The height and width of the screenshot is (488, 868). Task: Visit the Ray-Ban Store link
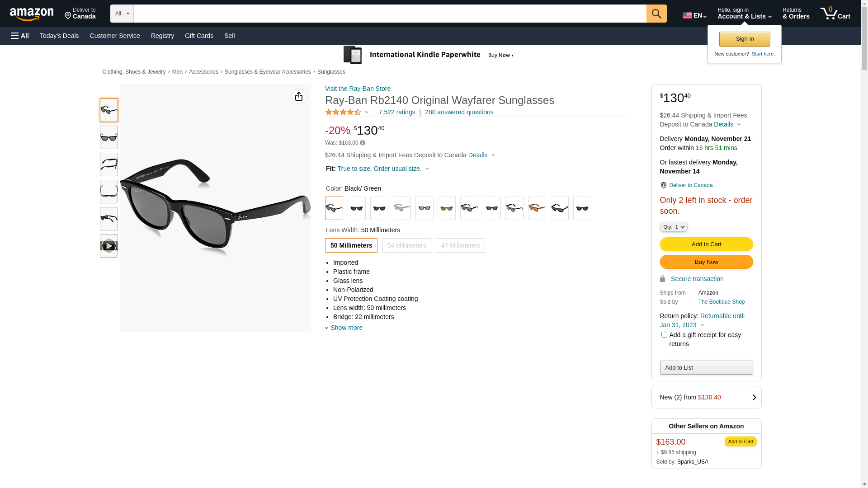pyautogui.click(x=358, y=89)
